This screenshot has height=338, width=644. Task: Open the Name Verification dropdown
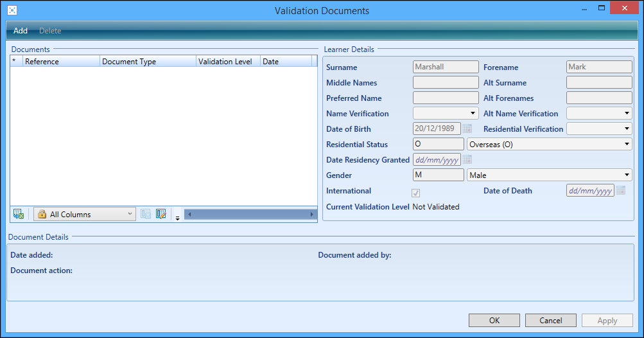pos(446,113)
